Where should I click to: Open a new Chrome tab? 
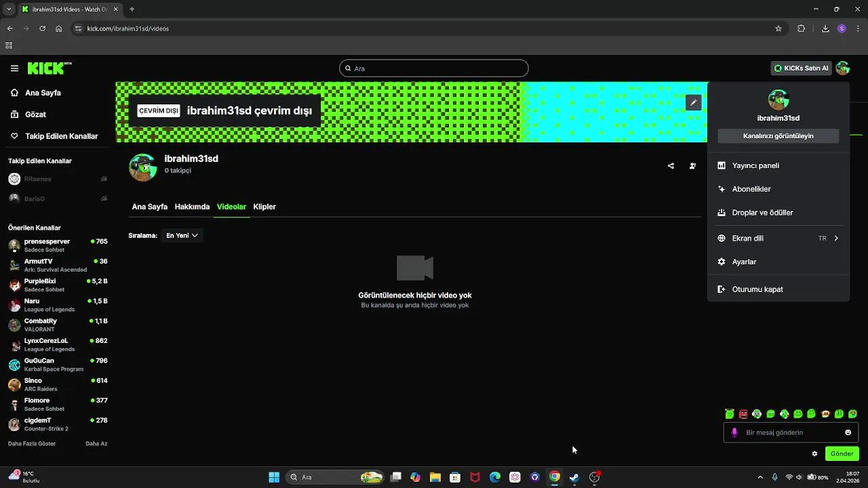click(132, 9)
